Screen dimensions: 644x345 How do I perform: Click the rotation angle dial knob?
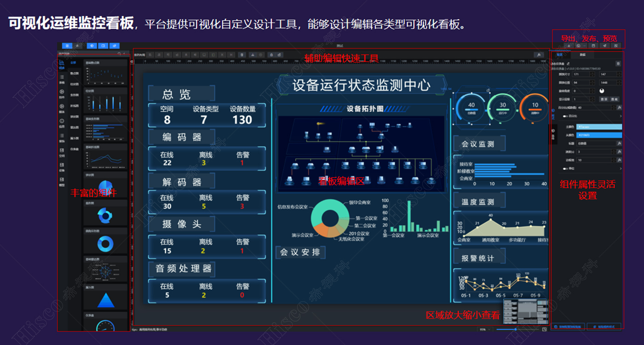[x=603, y=91]
